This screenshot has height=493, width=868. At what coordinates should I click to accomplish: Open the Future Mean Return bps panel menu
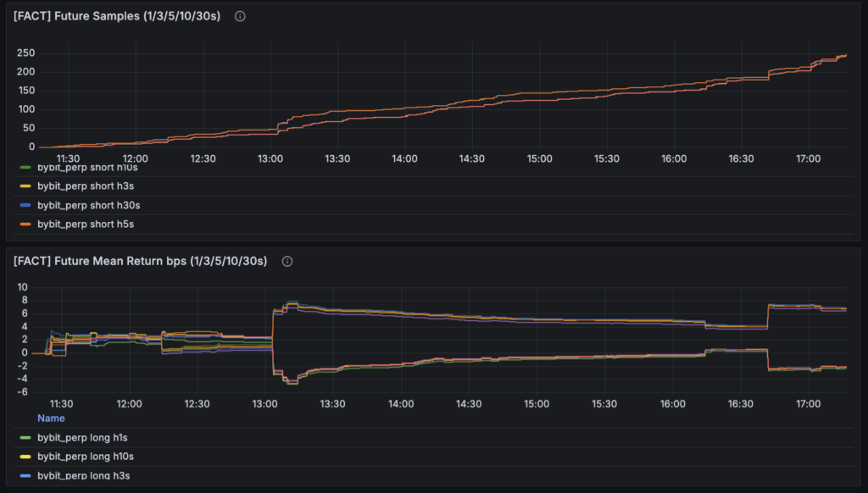click(x=141, y=262)
